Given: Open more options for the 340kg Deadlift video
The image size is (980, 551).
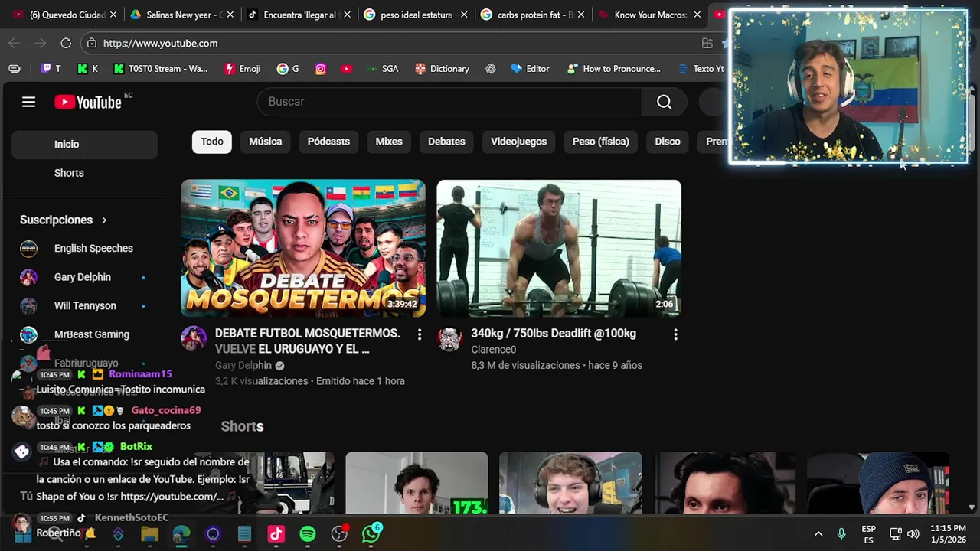Looking at the screenshot, I should point(675,334).
